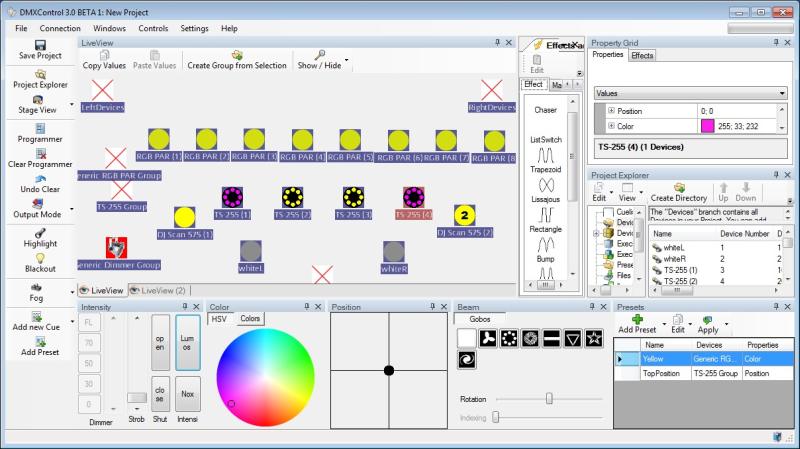Select the Lissajous effect
Viewport: 800px width, 449px height.
[546, 187]
